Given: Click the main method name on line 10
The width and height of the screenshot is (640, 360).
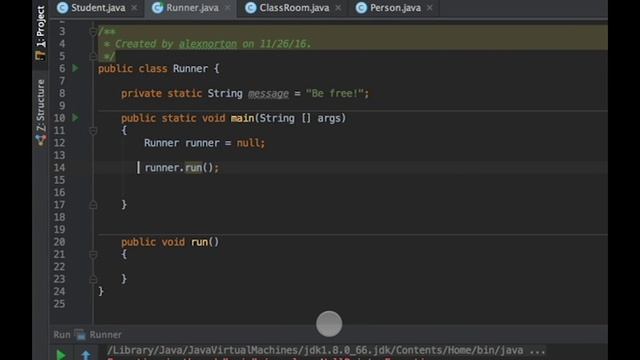Looking at the screenshot, I should (x=242, y=118).
